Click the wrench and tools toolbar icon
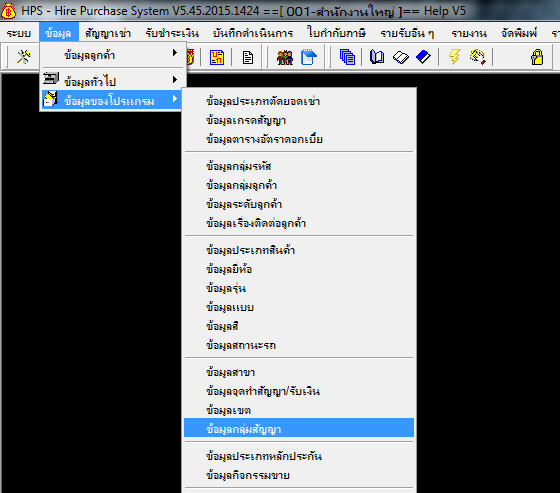Viewport: 560px width, 493px height. tap(24, 57)
